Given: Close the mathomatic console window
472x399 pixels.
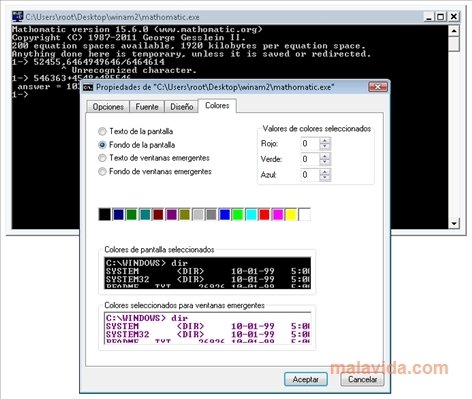Looking at the screenshot, I should 454,17.
